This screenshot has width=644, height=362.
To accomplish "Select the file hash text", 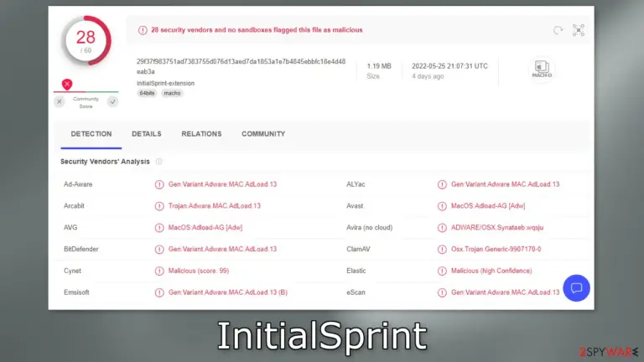I will [241, 66].
